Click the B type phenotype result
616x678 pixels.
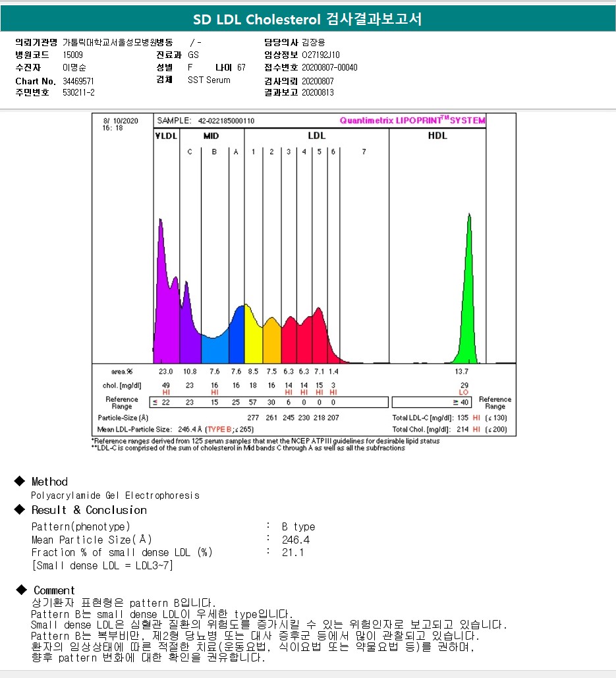click(x=298, y=526)
